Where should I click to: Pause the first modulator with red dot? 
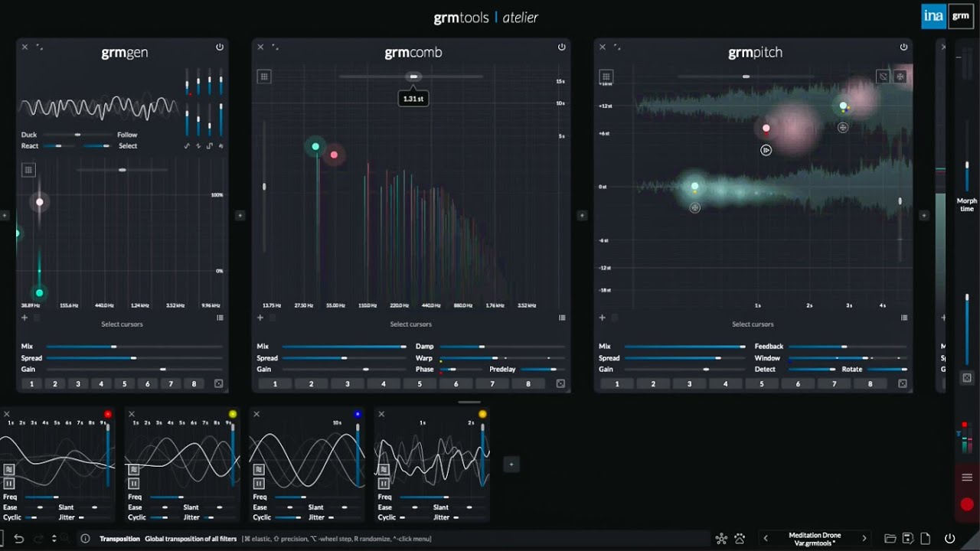pos(8,484)
